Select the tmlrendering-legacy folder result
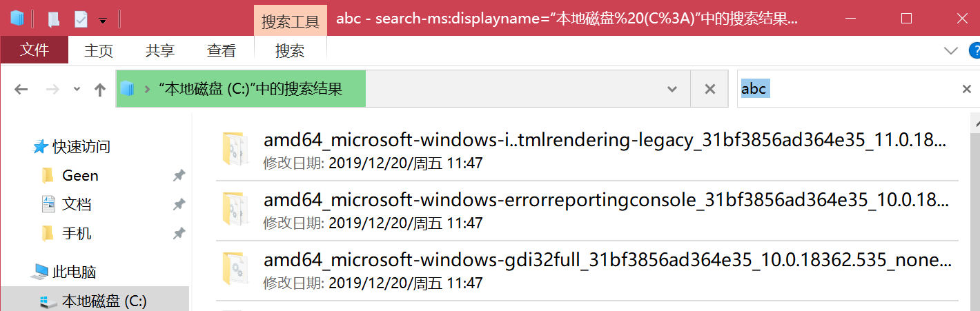The image size is (980, 311). (x=587, y=150)
